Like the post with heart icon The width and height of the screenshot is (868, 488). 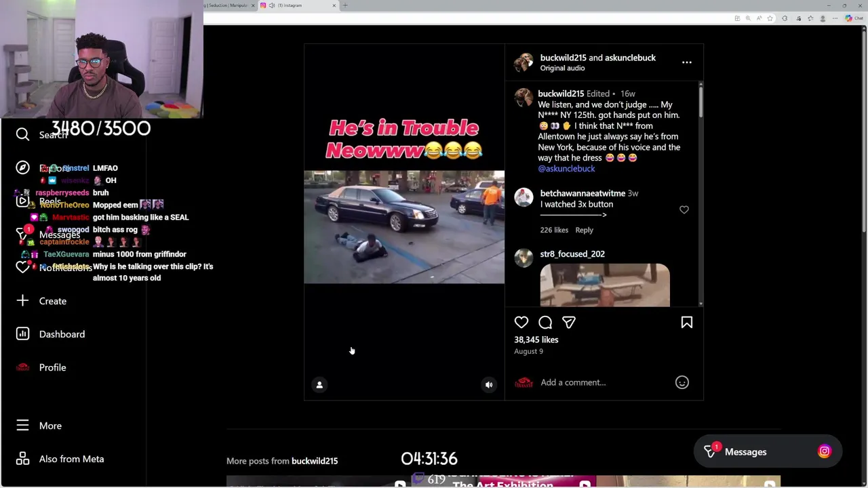(521, 323)
